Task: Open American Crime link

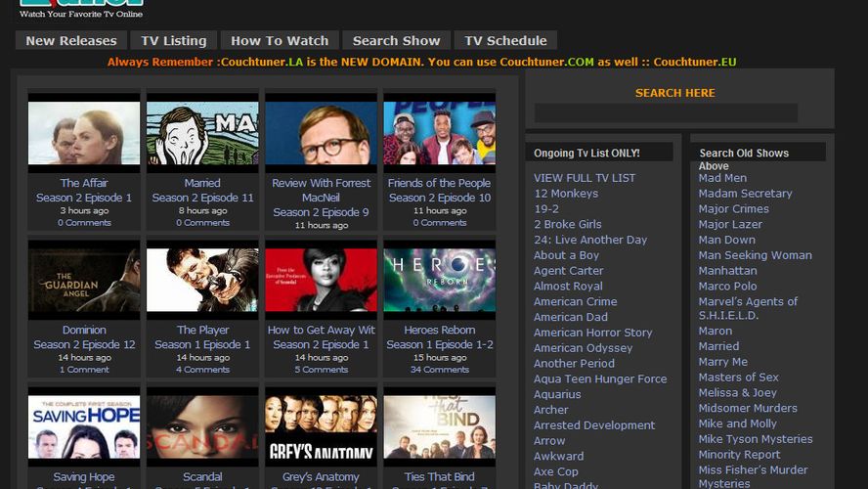Action: pyautogui.click(x=575, y=302)
